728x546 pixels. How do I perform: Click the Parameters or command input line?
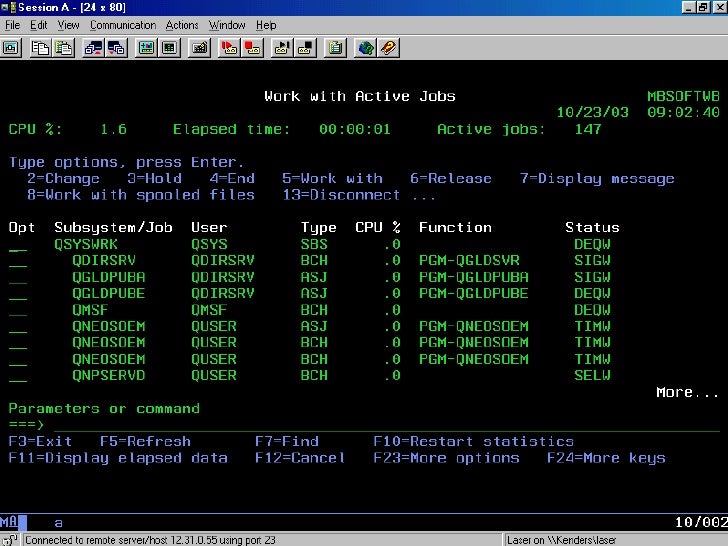(x=387, y=425)
